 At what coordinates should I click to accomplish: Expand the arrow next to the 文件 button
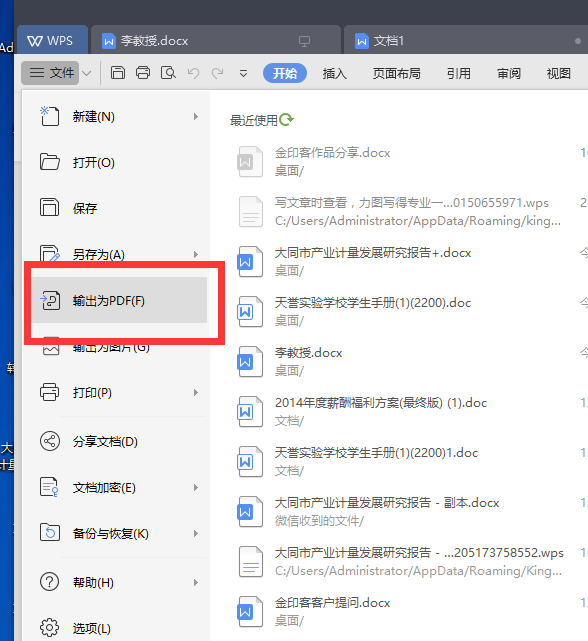click(86, 73)
